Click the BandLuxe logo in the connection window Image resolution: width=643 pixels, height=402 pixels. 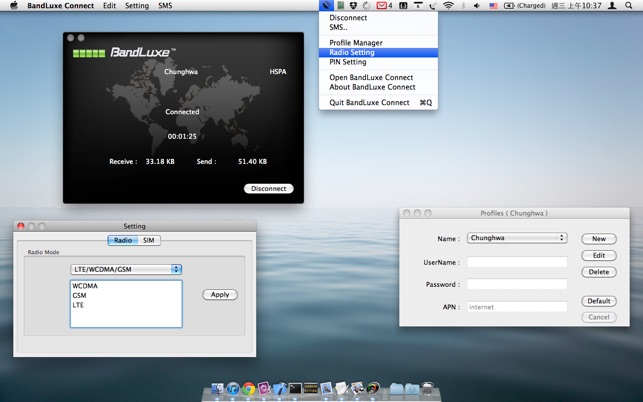[x=142, y=52]
